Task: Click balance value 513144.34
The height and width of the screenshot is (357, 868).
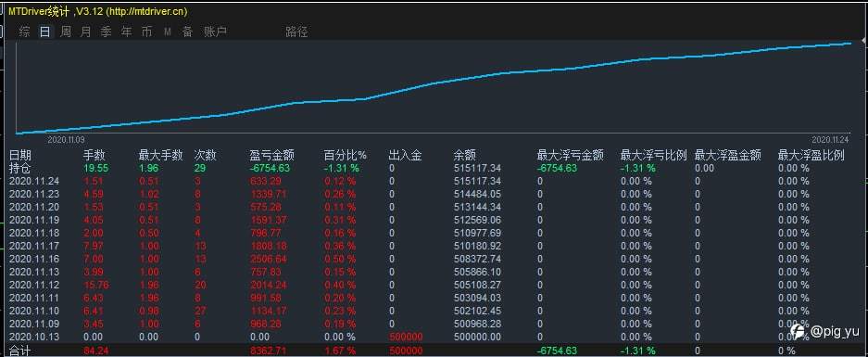Action: click(x=477, y=207)
